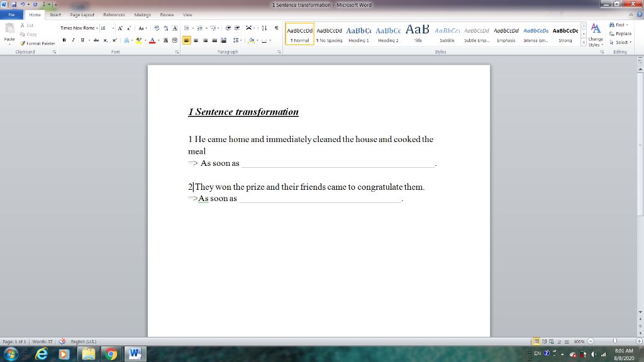Click the Copy command
The image size is (644, 362).
point(28,35)
